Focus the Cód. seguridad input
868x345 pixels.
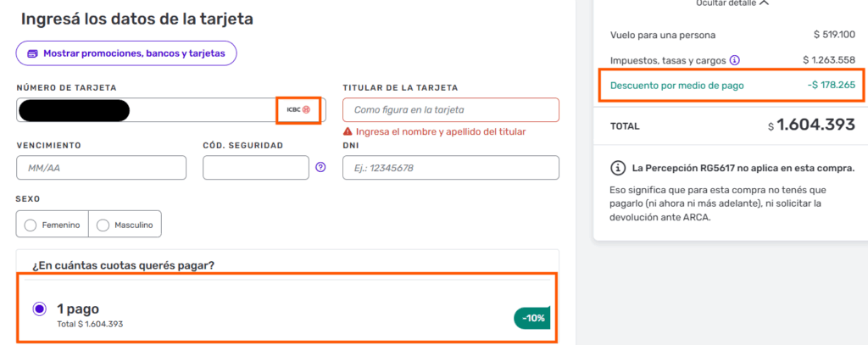[x=255, y=168]
